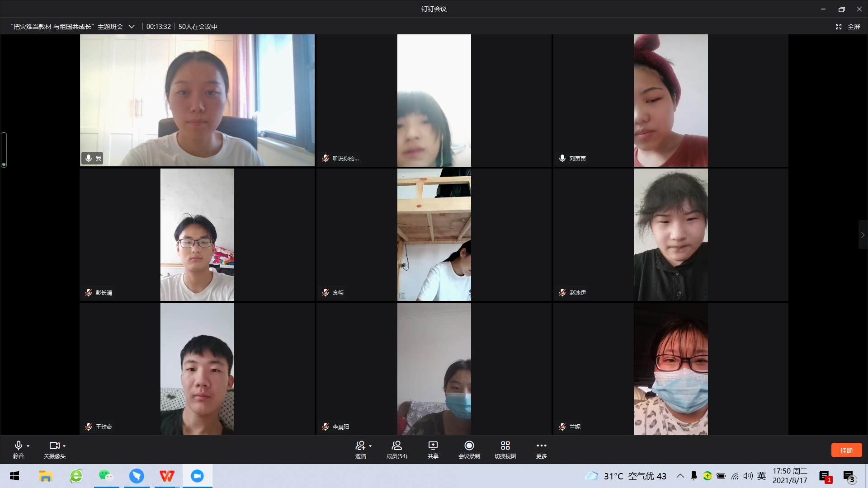Expand meeting title info chevron
This screenshot has width=868, height=488.
tap(132, 27)
